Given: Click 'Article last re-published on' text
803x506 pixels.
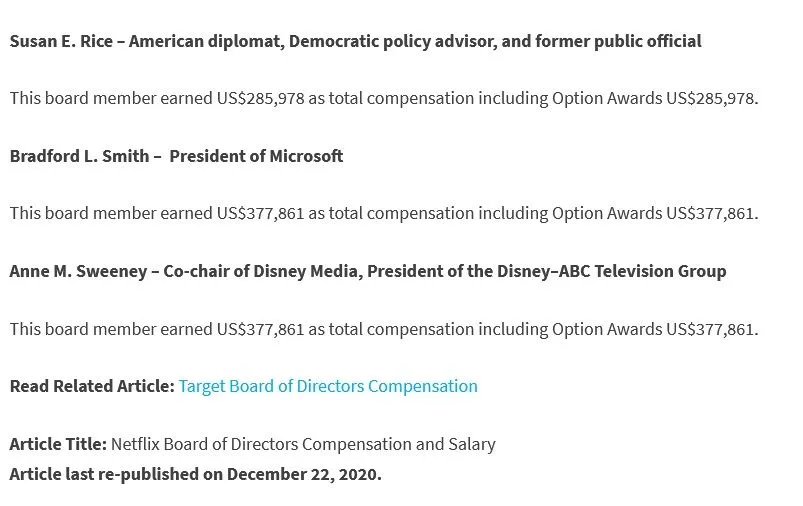Looking at the screenshot, I should coord(116,475).
